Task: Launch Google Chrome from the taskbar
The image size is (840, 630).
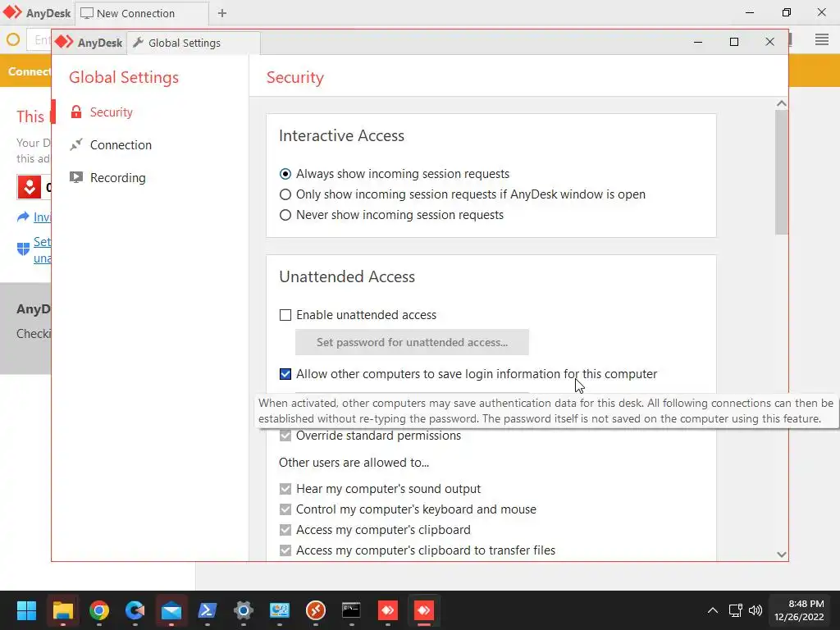Action: pos(99,610)
